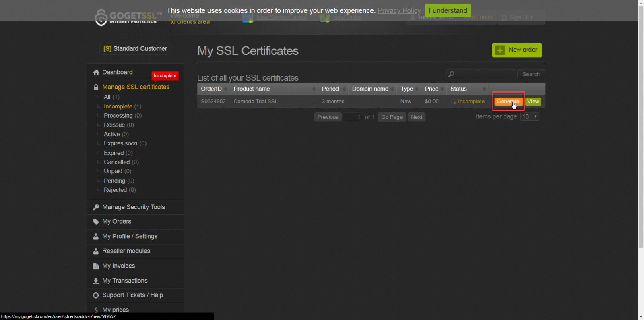Viewport: 644px width, 320px height.
Task: Filter by Processing (0) certificates
Action: click(x=123, y=116)
